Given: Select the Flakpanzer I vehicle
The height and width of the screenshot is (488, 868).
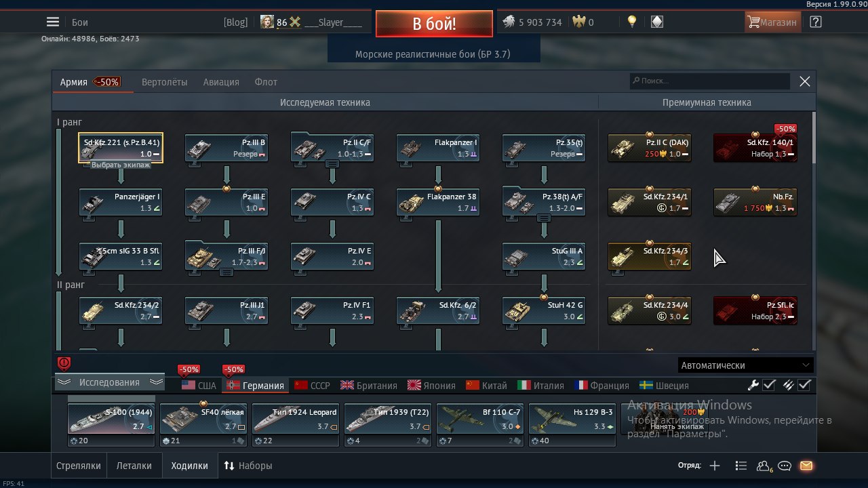Looking at the screenshot, I should [438, 148].
